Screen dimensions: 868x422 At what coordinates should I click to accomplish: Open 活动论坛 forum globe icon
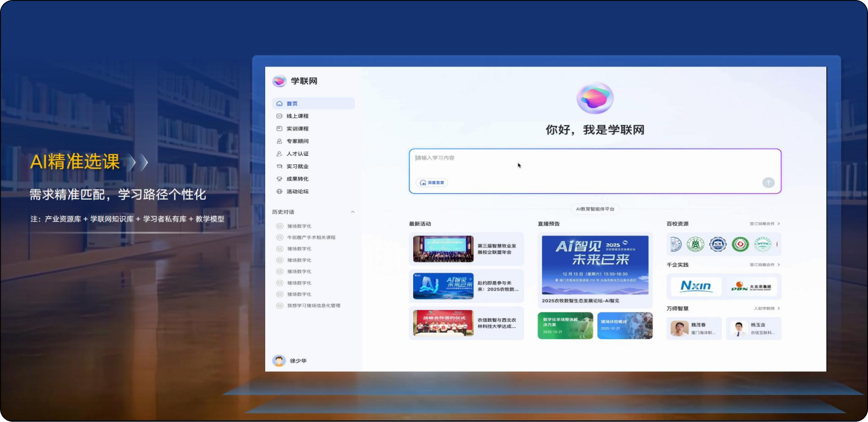pos(279,192)
